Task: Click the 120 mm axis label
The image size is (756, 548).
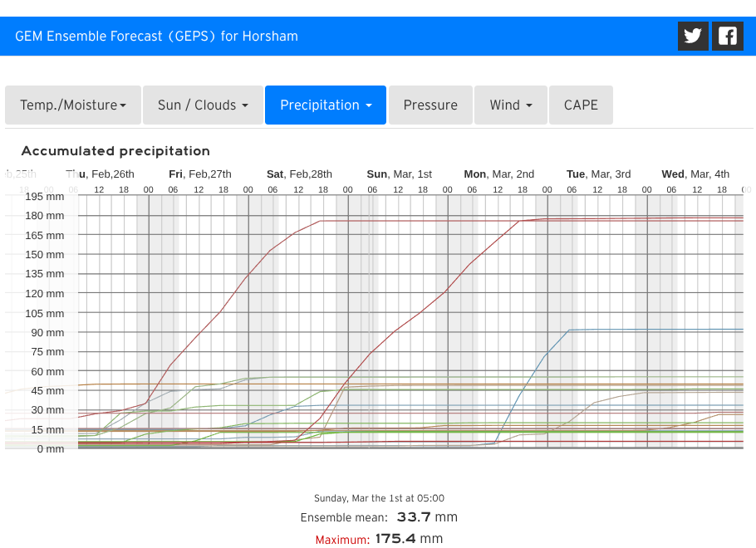Action: pos(44,294)
